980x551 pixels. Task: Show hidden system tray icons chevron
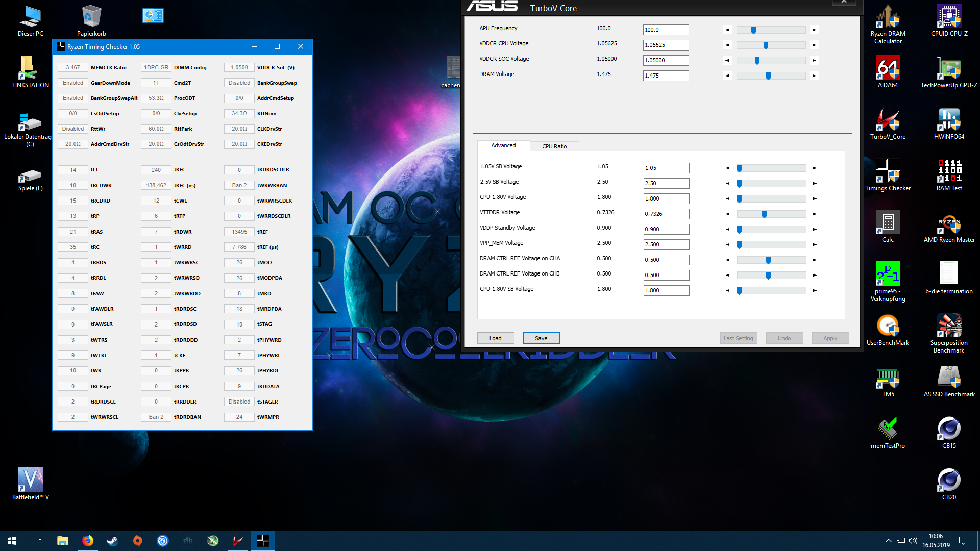click(888, 541)
